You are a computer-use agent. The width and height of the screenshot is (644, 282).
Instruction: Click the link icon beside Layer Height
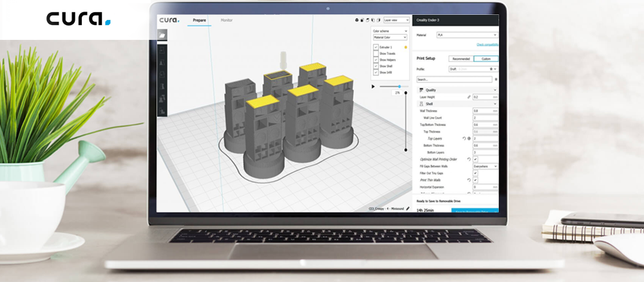[469, 97]
